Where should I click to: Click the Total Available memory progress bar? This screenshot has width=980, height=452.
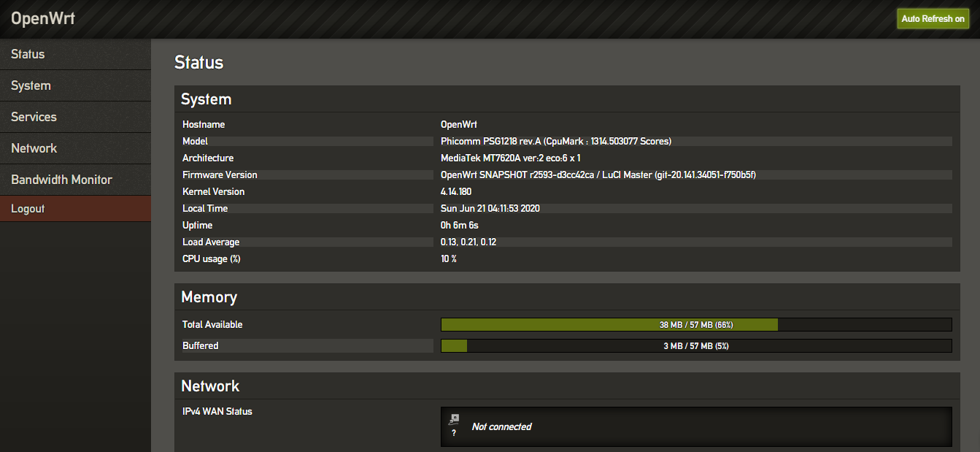click(x=696, y=324)
